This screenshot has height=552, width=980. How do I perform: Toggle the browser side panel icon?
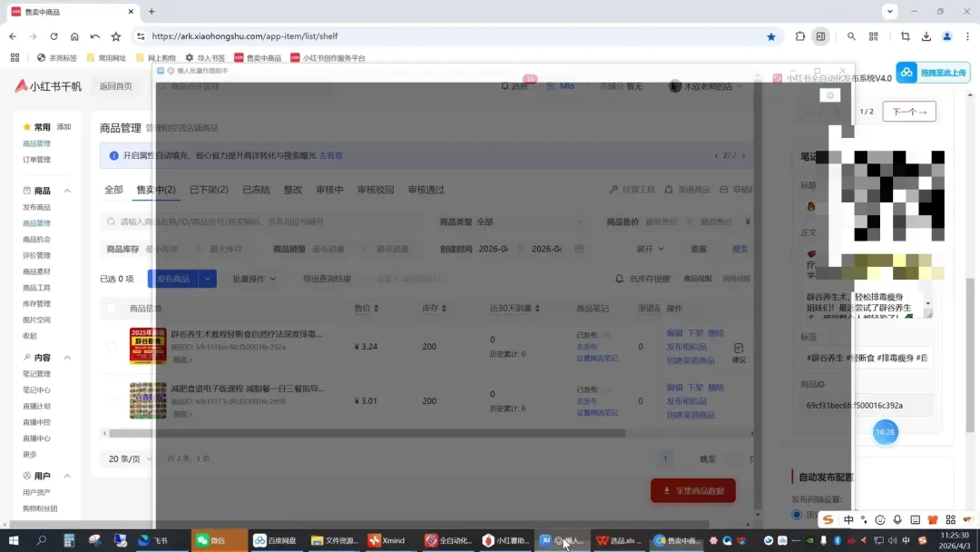coord(820,36)
